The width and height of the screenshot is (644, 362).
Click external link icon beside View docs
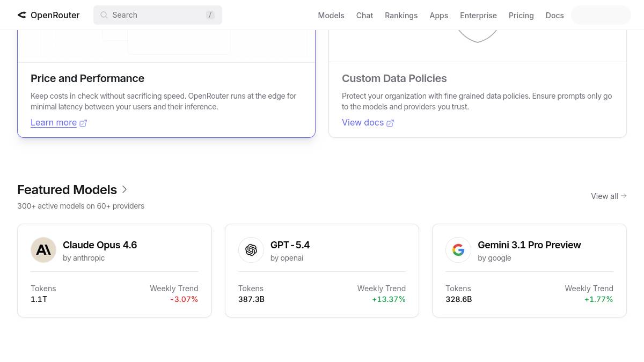pos(390,123)
